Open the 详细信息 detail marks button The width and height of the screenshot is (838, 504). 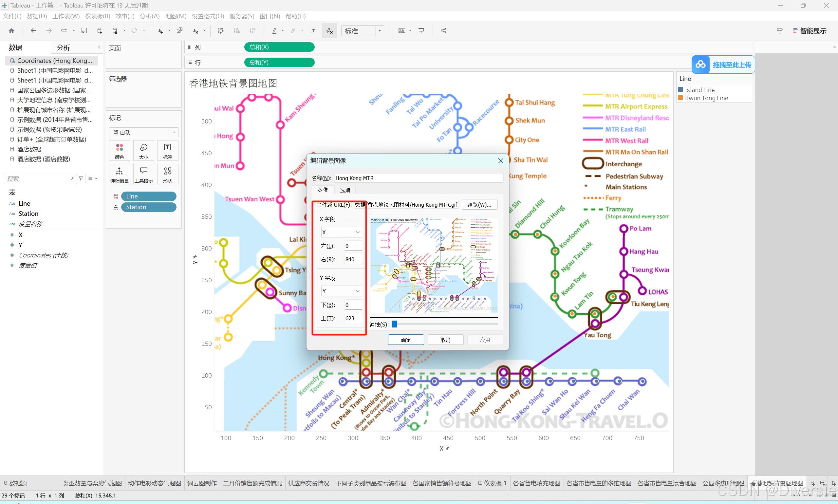click(x=120, y=174)
